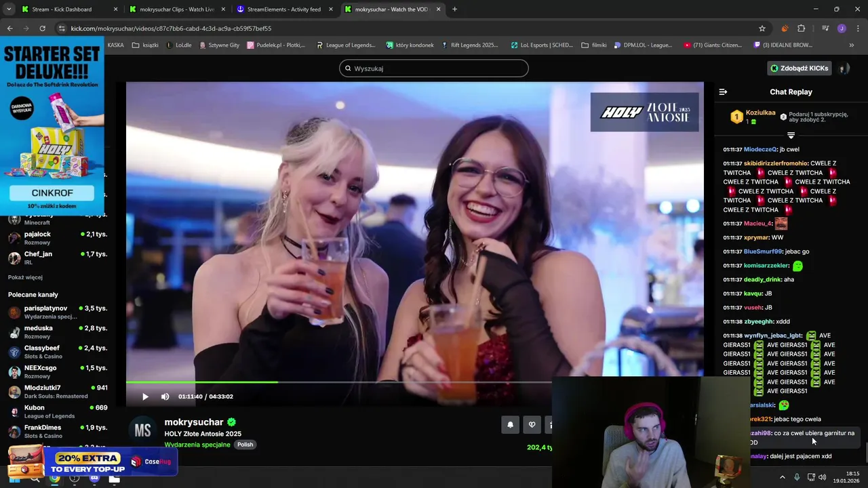Viewport: 868px width, 488px height.
Task: Open the Kubon channel avatar
Action: tap(14, 411)
